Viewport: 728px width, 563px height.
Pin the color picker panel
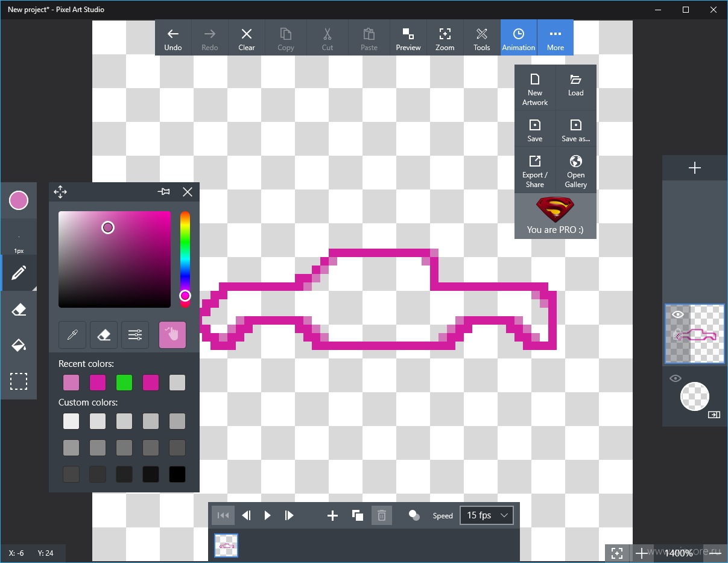click(x=163, y=192)
